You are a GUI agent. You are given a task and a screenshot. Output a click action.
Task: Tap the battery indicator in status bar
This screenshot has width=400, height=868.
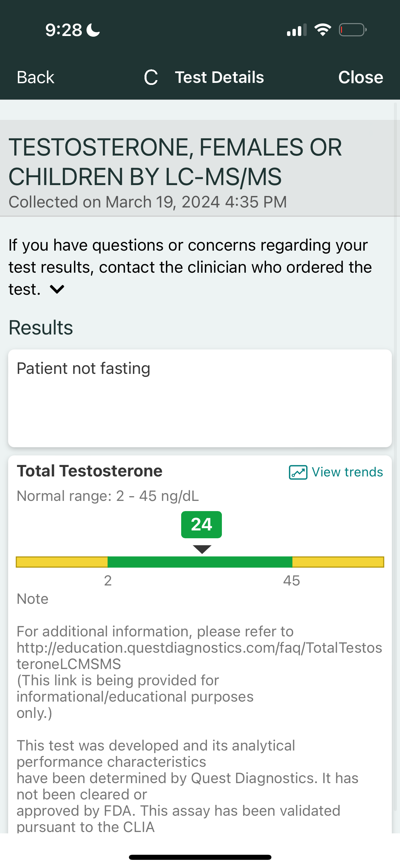point(353,30)
